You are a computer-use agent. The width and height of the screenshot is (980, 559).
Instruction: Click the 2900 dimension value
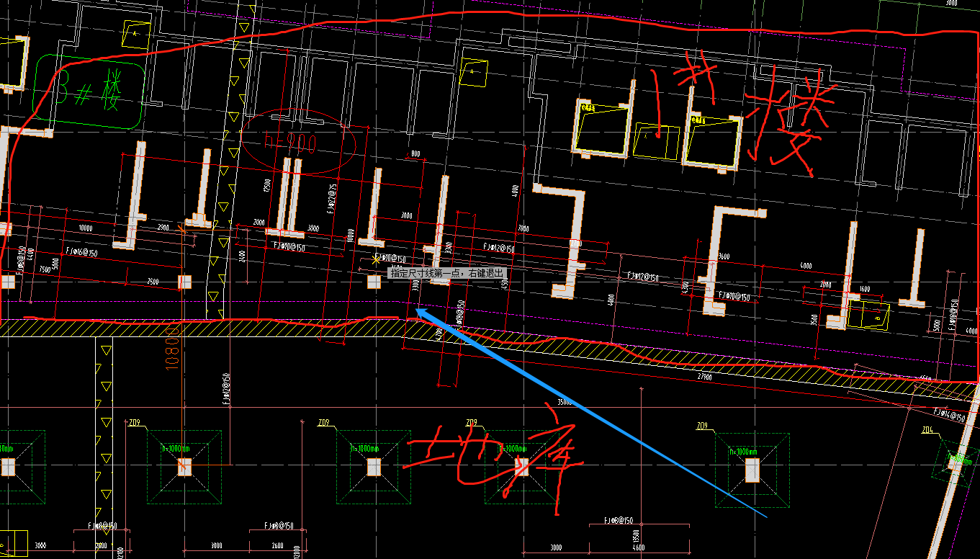click(x=163, y=228)
